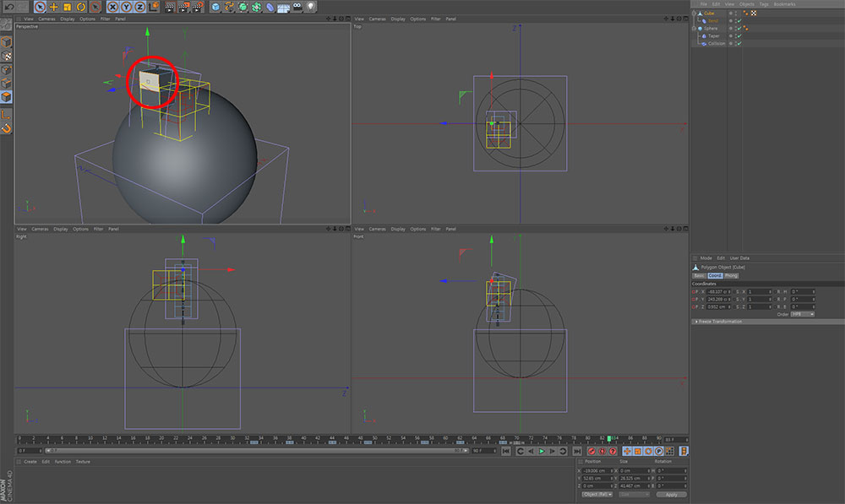The image size is (845, 504).
Task: Toggle the Z axis lock
Action: coord(139,7)
